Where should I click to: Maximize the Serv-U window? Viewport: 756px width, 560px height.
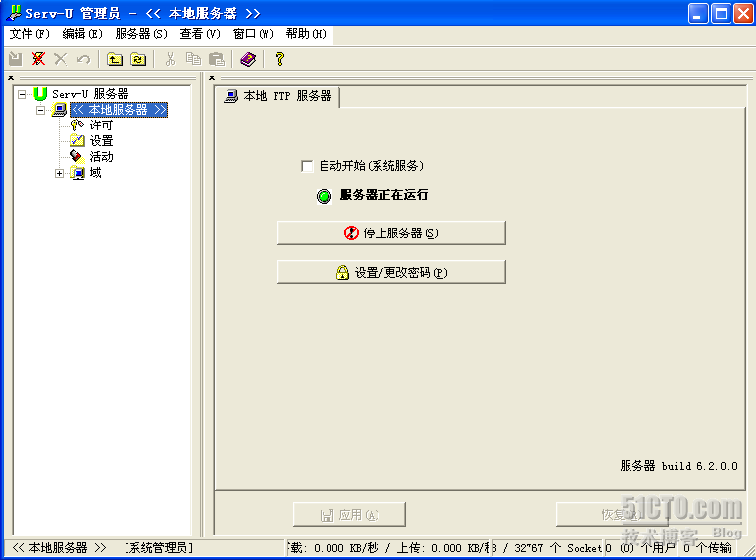721,13
